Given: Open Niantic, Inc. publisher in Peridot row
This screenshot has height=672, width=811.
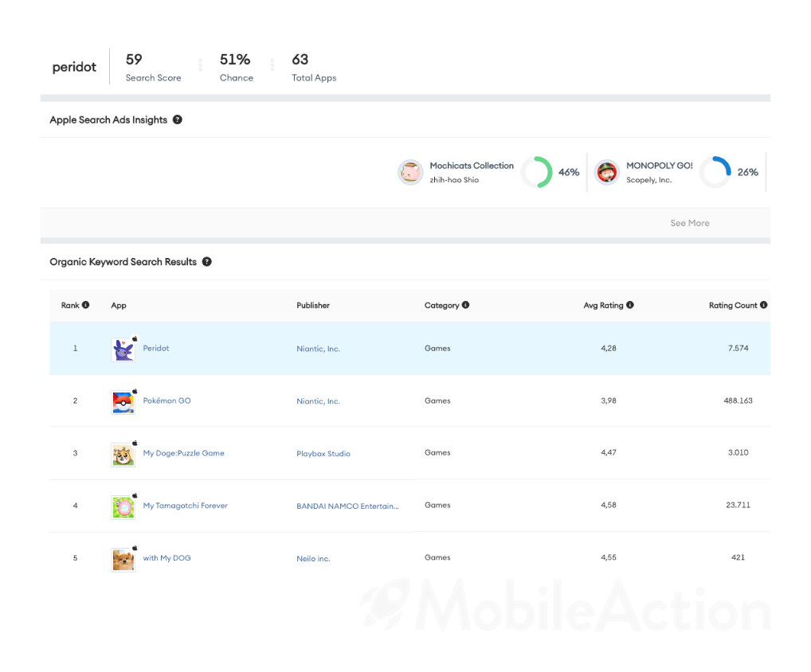Looking at the screenshot, I should tap(318, 349).
